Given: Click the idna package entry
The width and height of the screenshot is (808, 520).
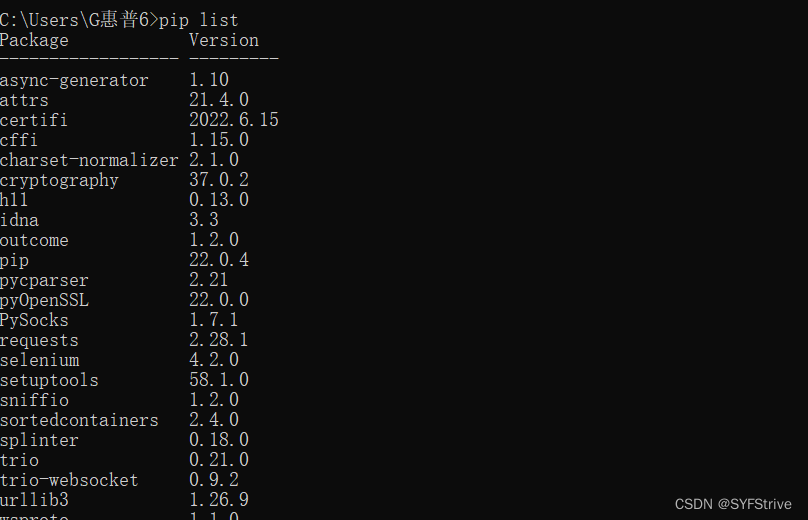Looking at the screenshot, I should 19,220.
